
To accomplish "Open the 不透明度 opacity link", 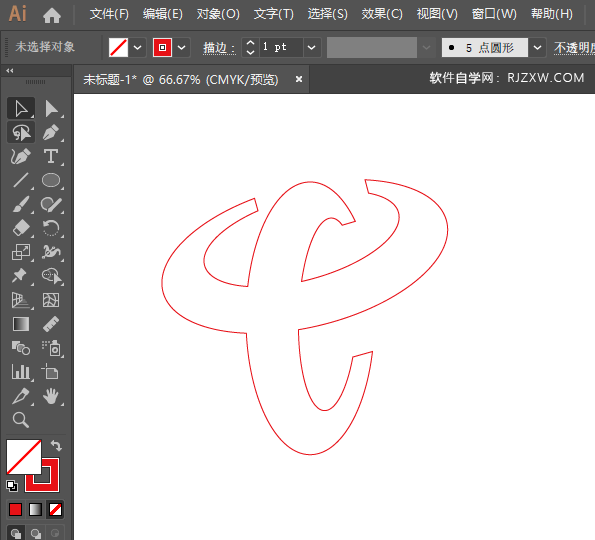I will click(x=574, y=48).
